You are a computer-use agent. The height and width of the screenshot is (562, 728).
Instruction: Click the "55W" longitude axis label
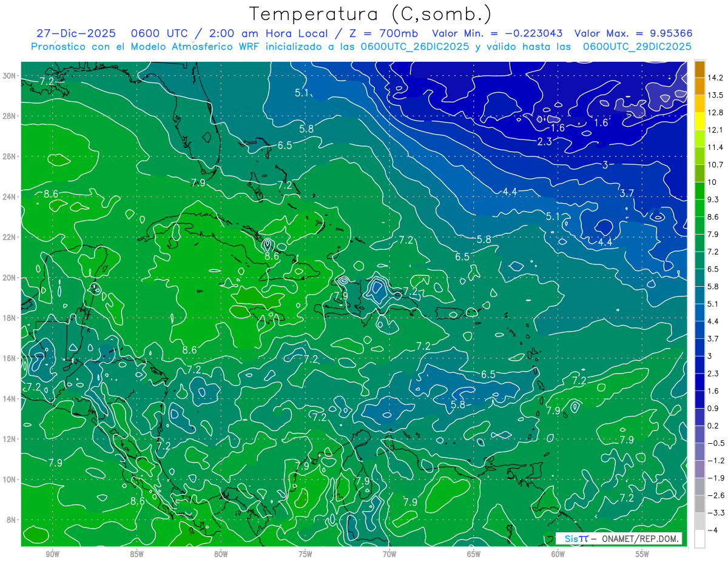642,554
